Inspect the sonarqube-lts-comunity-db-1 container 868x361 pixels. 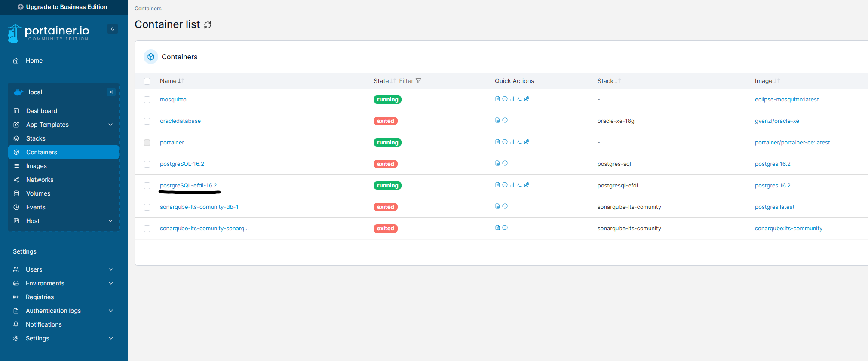coord(505,206)
